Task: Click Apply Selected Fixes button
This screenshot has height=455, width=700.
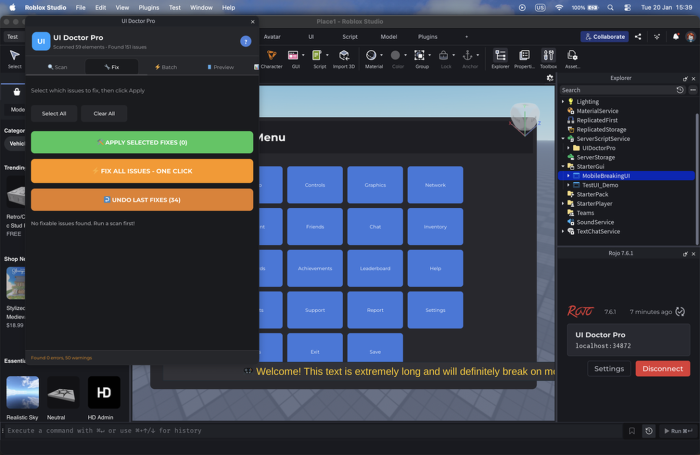Action: [142, 142]
